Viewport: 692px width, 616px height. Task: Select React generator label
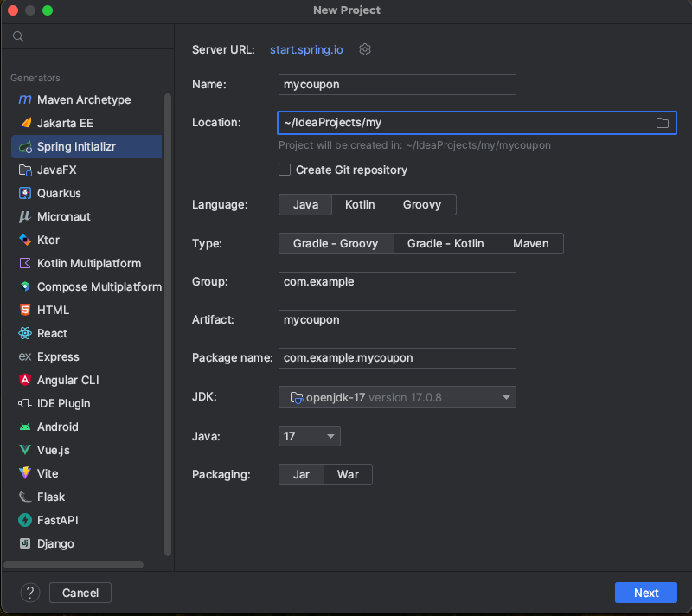[x=52, y=333]
